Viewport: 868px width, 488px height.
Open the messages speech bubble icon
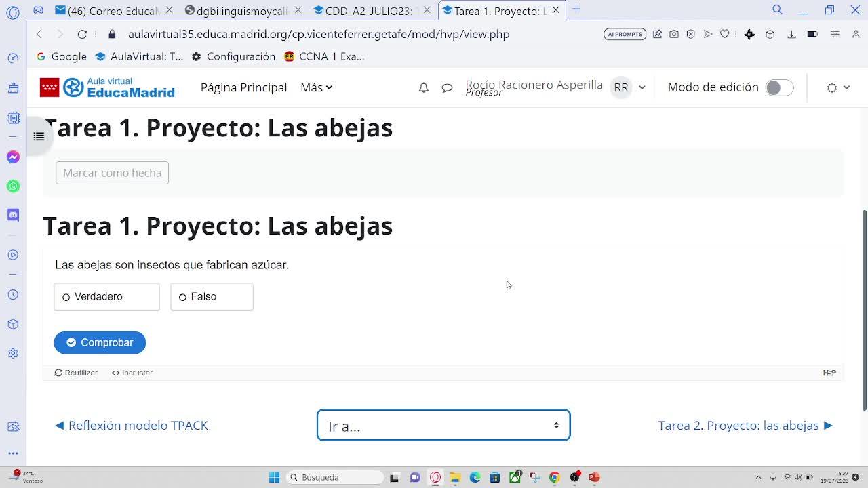click(447, 87)
